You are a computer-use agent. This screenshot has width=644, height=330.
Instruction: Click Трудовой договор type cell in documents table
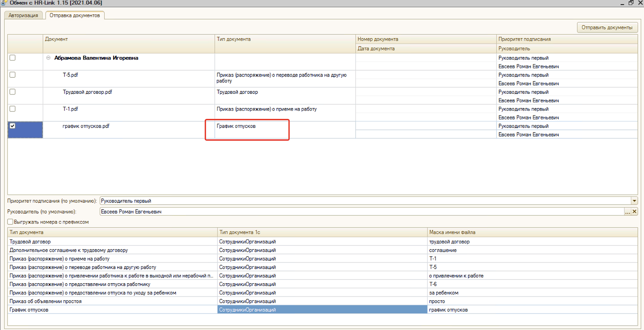pyautogui.click(x=285, y=96)
